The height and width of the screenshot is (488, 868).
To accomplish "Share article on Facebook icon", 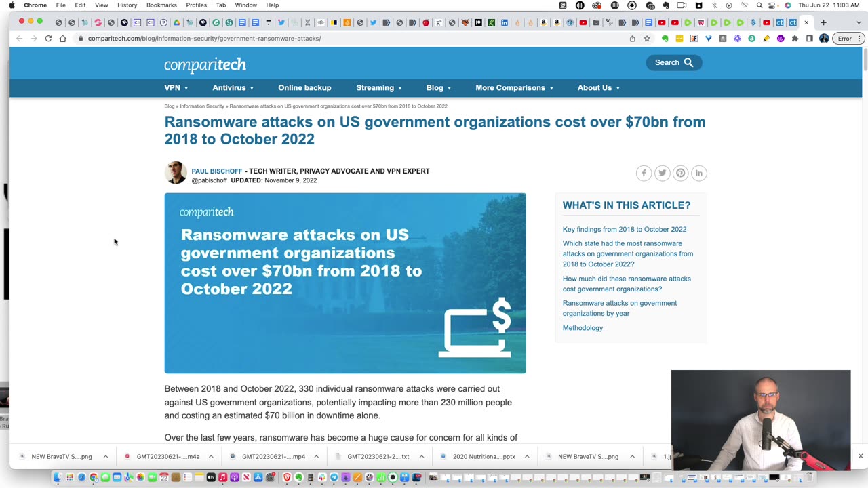I will tap(644, 173).
